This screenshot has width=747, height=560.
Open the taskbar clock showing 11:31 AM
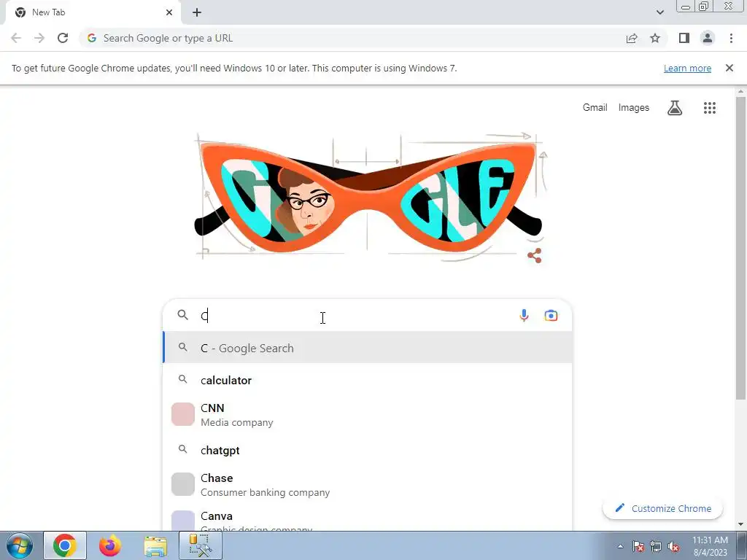(x=710, y=546)
